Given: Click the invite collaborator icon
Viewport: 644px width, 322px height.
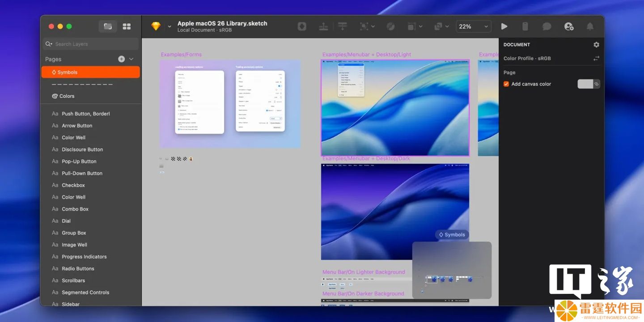Looking at the screenshot, I should (x=569, y=26).
